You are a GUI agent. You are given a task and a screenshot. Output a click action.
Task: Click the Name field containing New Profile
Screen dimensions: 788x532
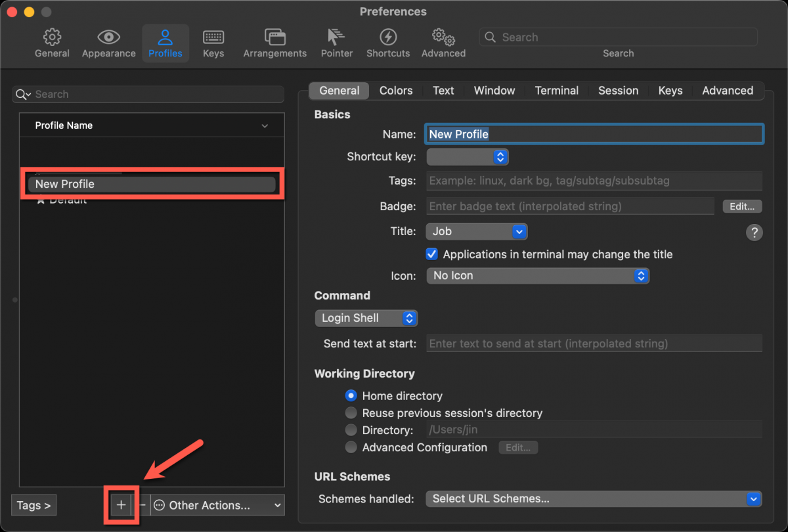tap(594, 134)
